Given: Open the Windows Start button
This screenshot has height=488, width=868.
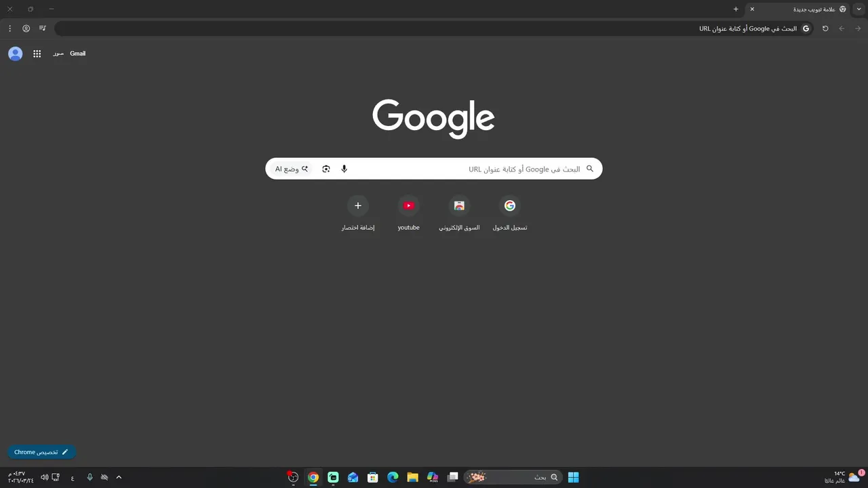Looking at the screenshot, I should (574, 477).
